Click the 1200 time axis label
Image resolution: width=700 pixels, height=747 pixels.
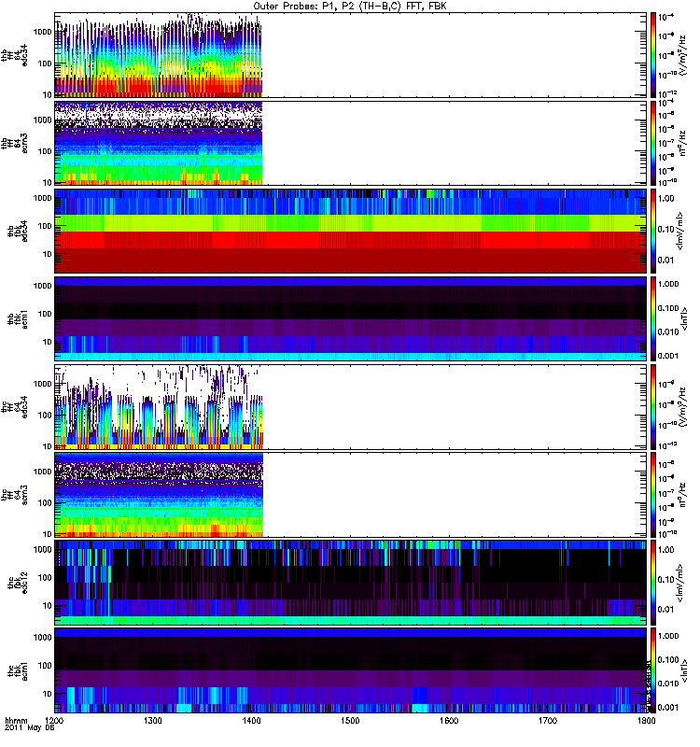tap(54, 720)
